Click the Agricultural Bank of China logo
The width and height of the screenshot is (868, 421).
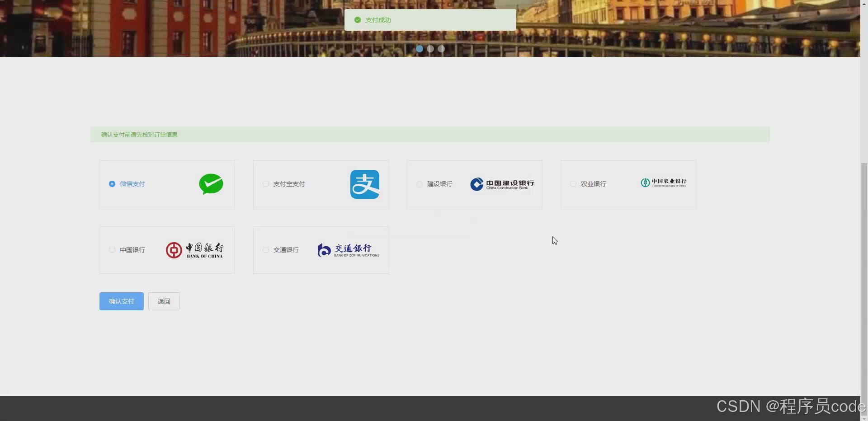[663, 182]
